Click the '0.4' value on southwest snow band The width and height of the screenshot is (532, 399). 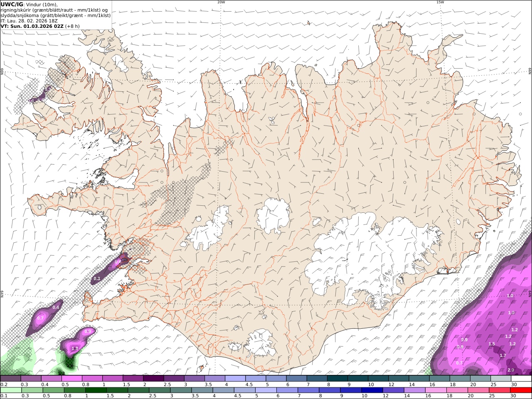[57, 307]
